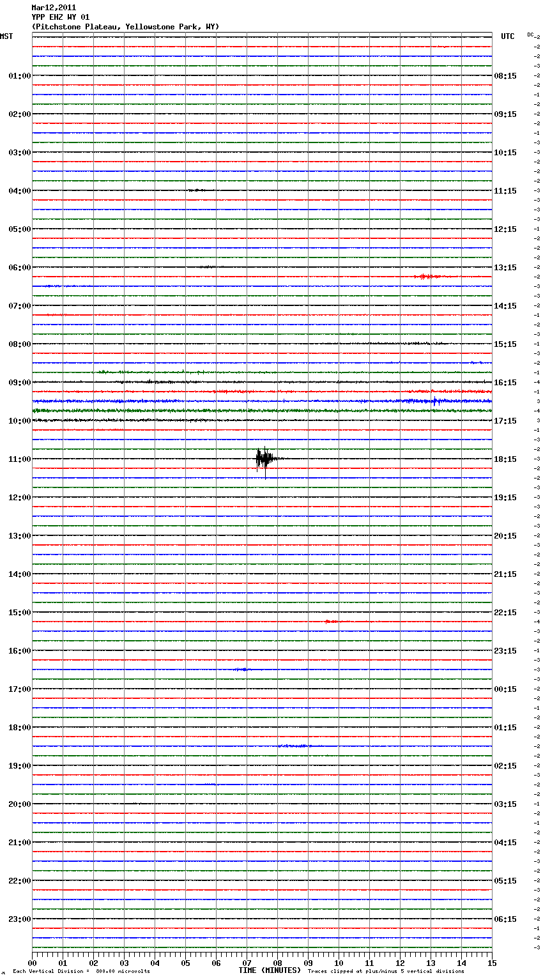This screenshot has width=543, height=980.
Task: Click the "DC" column header
Action: (x=530, y=34)
